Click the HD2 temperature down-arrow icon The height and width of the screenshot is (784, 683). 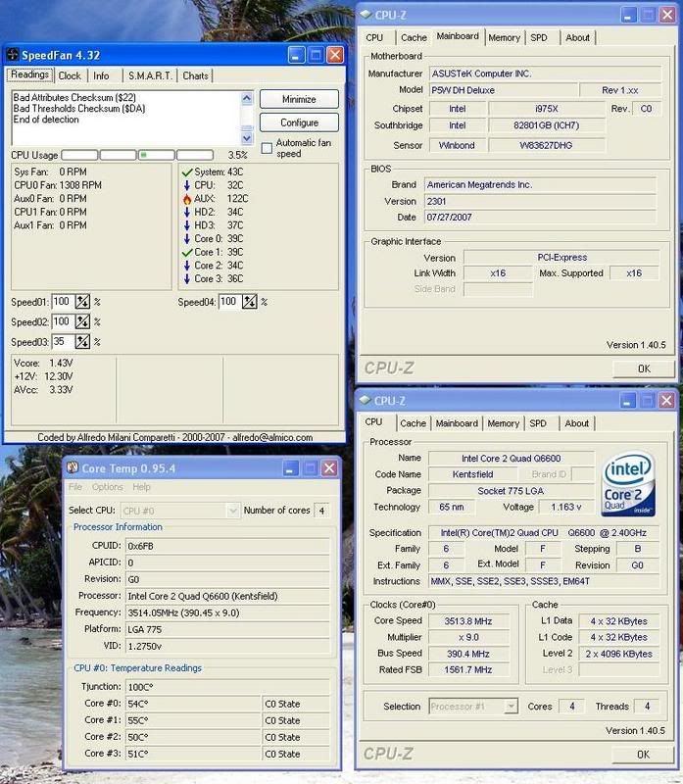(187, 212)
